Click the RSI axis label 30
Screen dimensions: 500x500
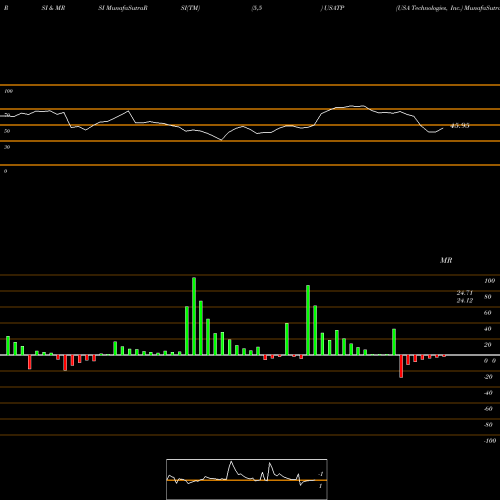pos(7,147)
